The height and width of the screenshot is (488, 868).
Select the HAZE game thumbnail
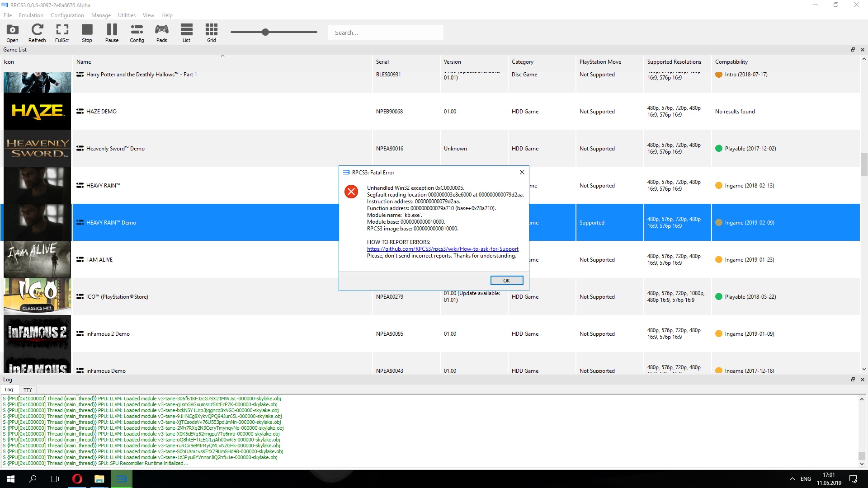tap(37, 111)
